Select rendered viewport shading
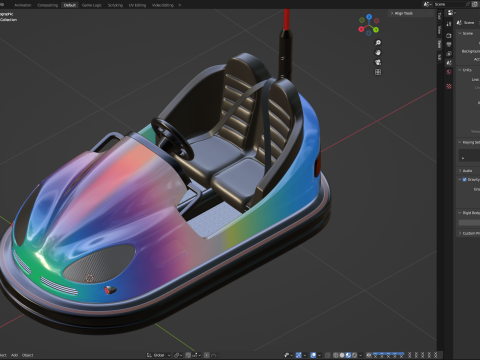The width and height of the screenshot is (480, 360). click(355, 355)
